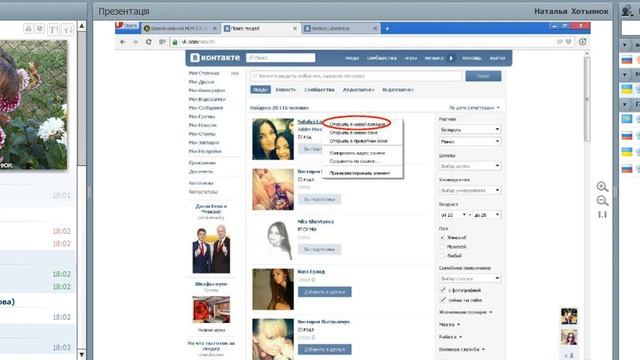Select the Люди search tab
640x360 pixels.
tap(260, 90)
